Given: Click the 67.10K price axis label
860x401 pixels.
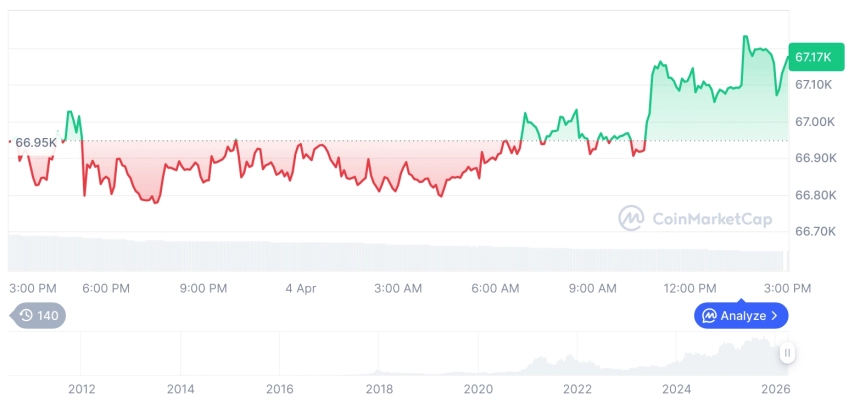Looking at the screenshot, I should 814,85.
